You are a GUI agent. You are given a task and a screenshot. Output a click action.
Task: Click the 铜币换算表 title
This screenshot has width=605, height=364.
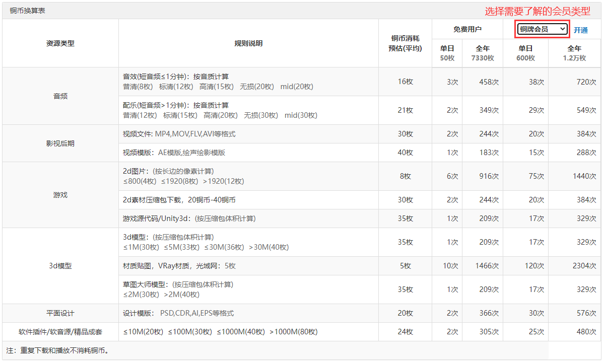[x=27, y=11]
